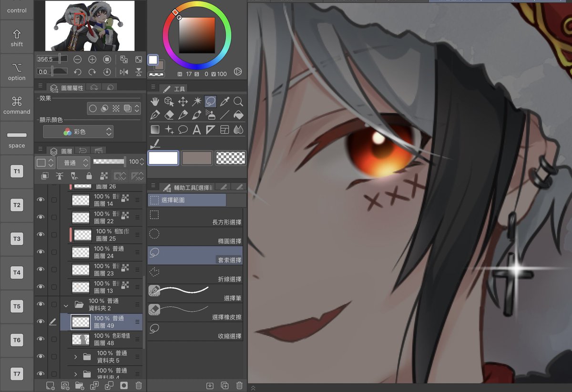
Task: Open the 彩色 expression color dropdown
Action: 78,132
